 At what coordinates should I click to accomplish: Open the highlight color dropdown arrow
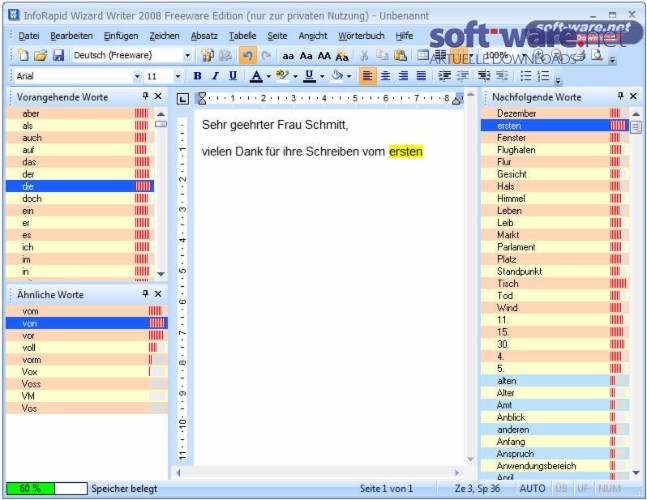295,76
